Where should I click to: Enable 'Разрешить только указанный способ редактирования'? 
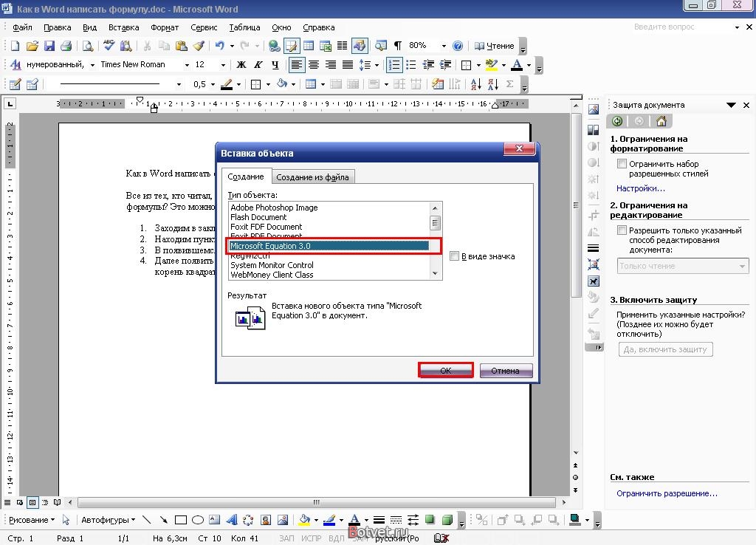622,230
